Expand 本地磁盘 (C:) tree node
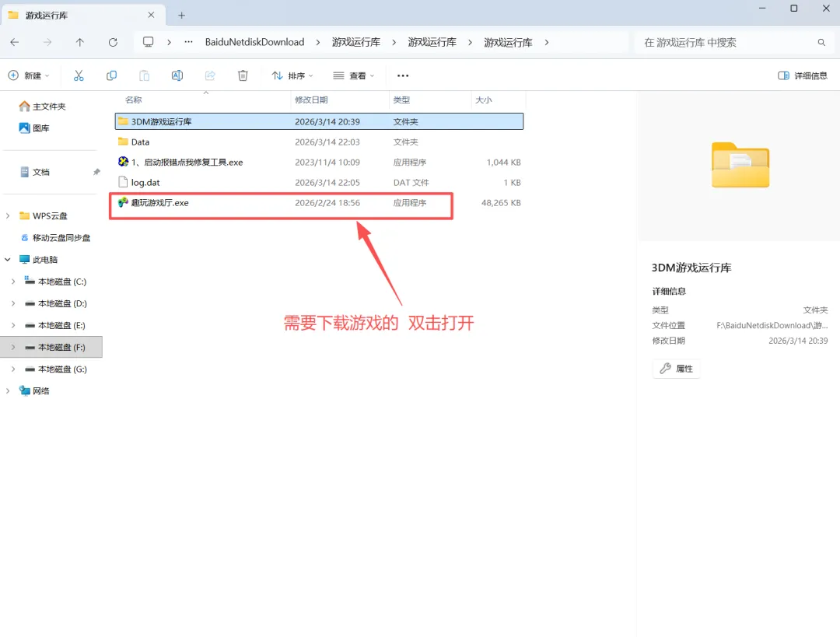The height and width of the screenshot is (637, 840). point(13,282)
